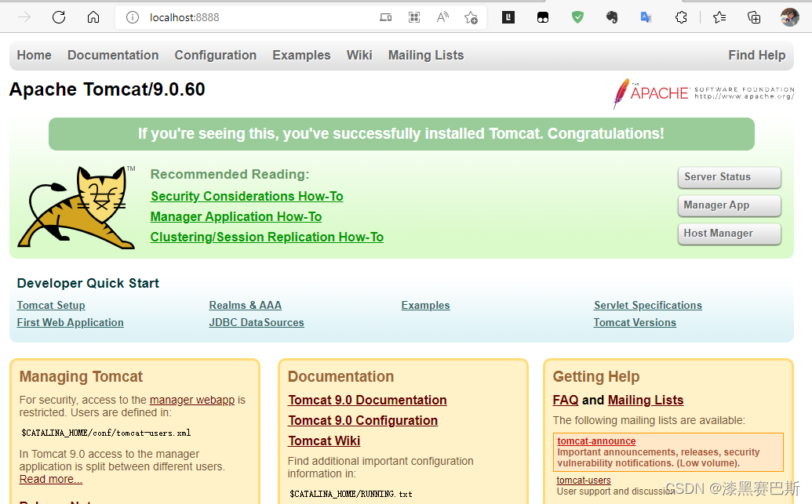This screenshot has width=812, height=504.
Task: Open the Configuration navigation item
Action: (216, 56)
